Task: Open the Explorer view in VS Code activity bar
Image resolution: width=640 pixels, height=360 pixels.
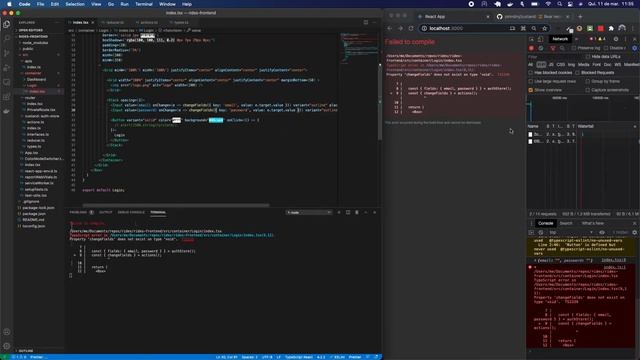Action: (7, 24)
